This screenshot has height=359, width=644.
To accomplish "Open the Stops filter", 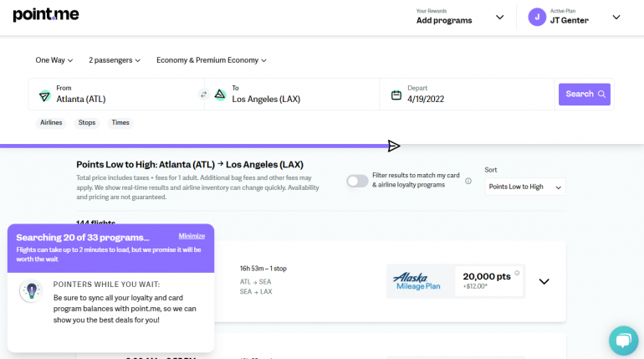I will [87, 123].
